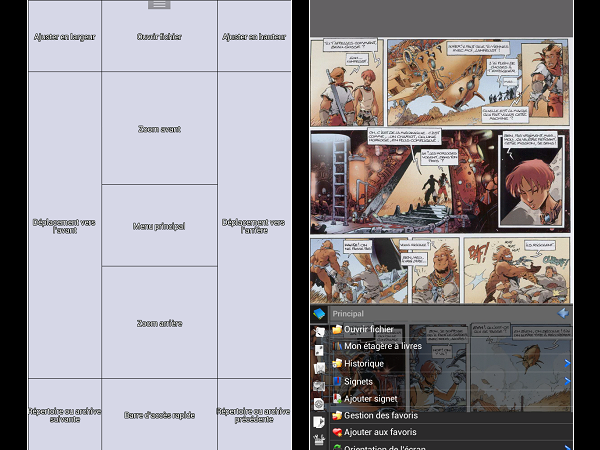
Task: Open sidebar page-with-arrow icon
Action: pyautogui.click(x=319, y=422)
